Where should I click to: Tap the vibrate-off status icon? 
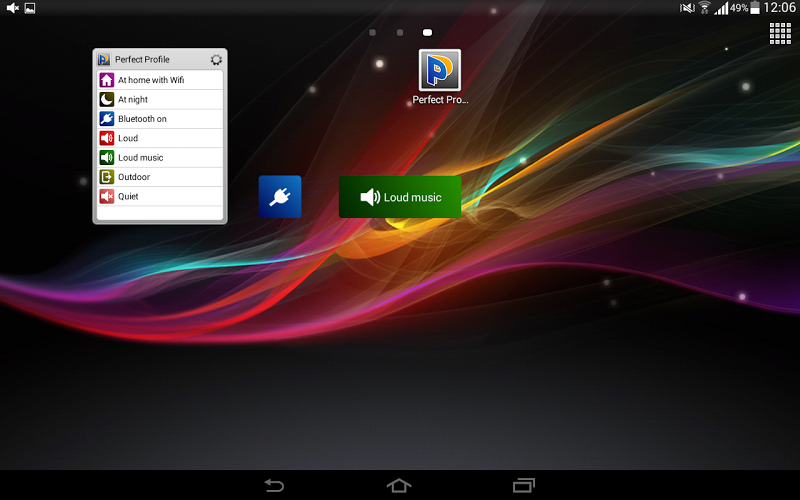pos(687,8)
